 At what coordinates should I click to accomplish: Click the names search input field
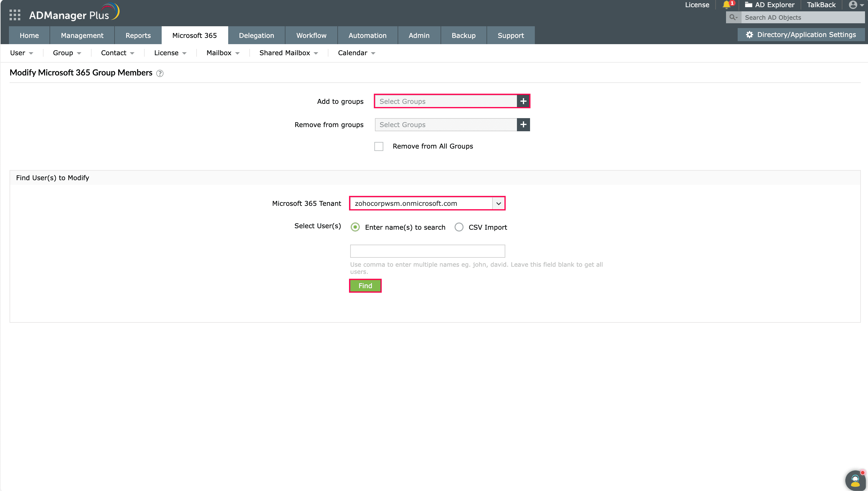[x=427, y=251]
